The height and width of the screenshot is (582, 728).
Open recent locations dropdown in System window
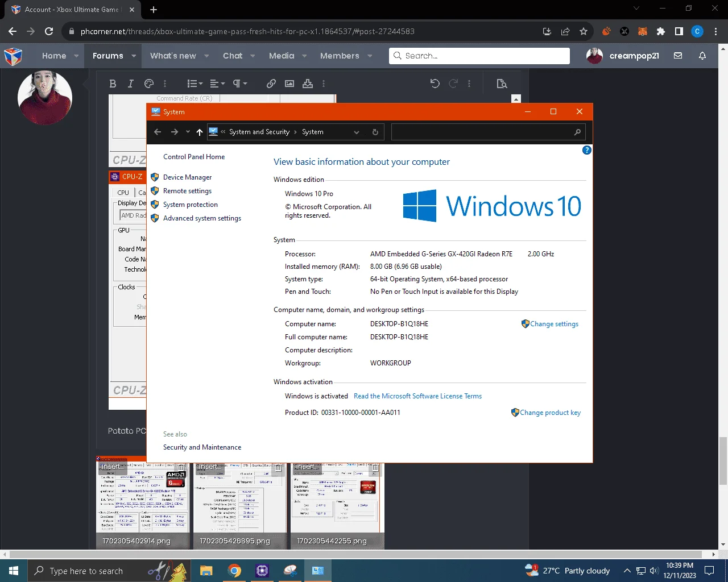[x=188, y=132]
